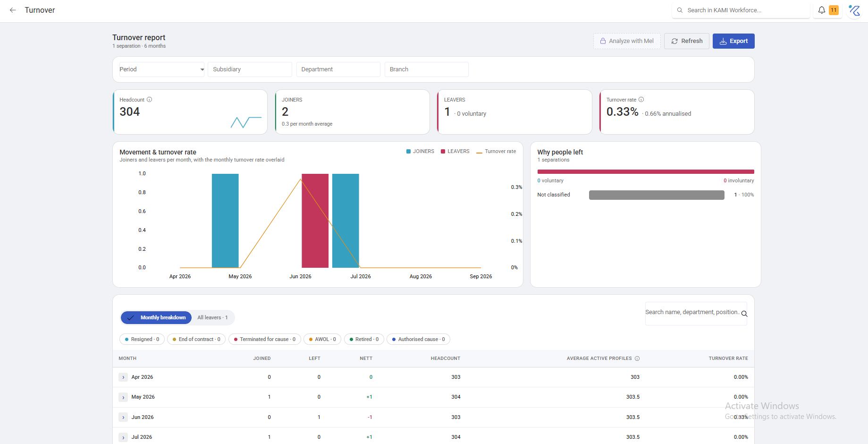
Task: Click the Average Active Profiles info icon
Action: [637, 359]
